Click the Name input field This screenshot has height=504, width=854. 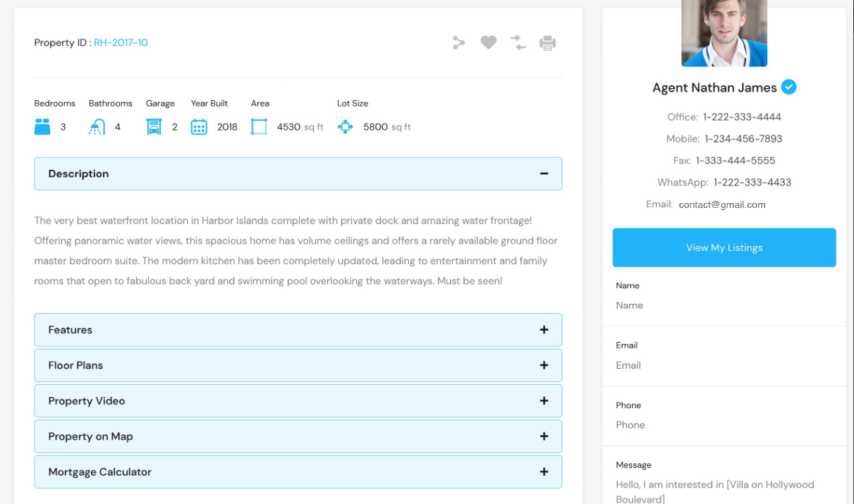[x=724, y=306]
